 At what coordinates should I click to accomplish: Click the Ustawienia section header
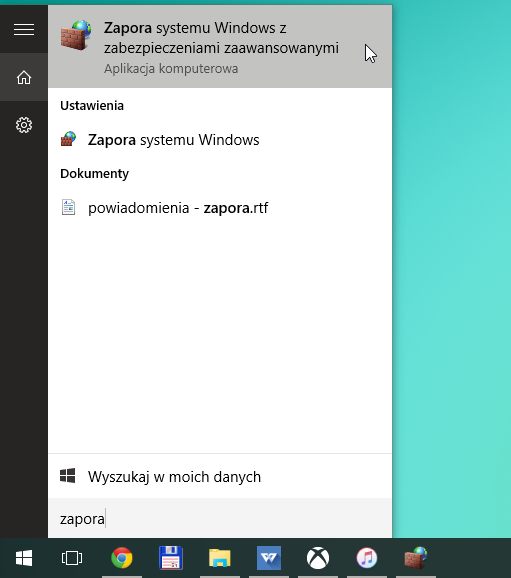[92, 106]
